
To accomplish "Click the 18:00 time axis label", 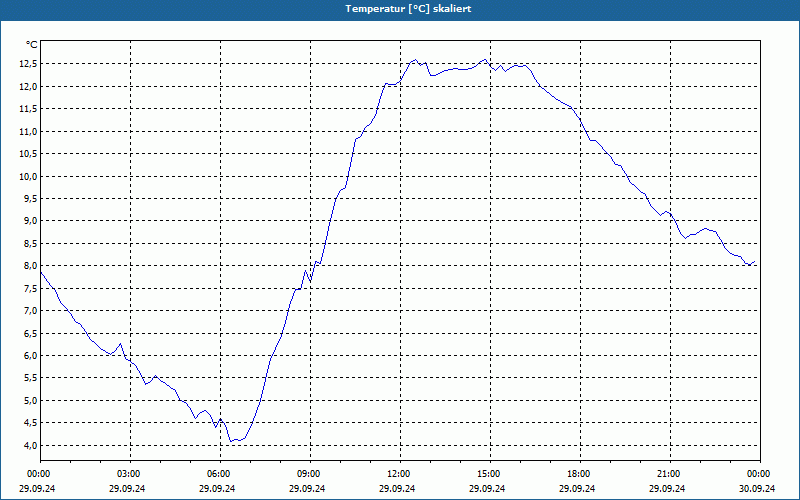I will (580, 474).
